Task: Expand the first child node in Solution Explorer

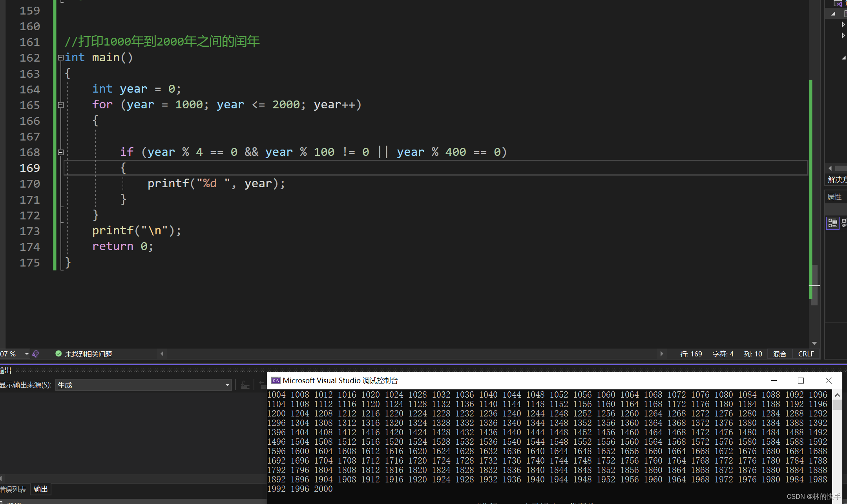Action: (x=843, y=24)
